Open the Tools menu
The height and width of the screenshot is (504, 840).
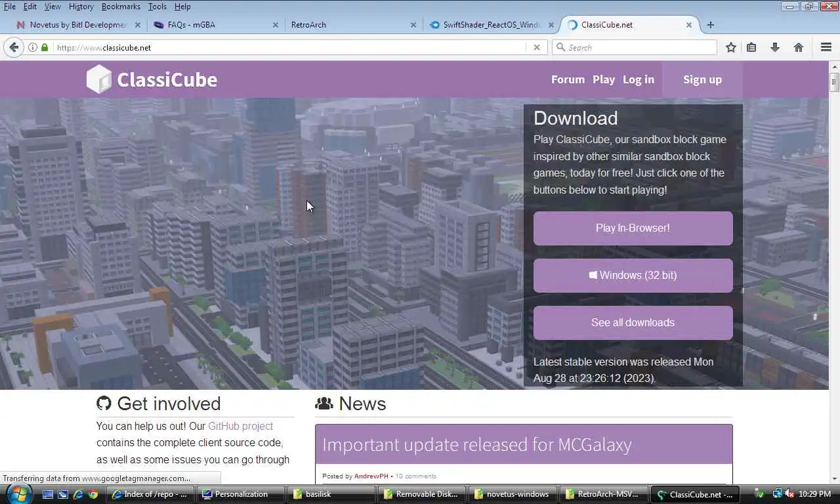pos(157,7)
